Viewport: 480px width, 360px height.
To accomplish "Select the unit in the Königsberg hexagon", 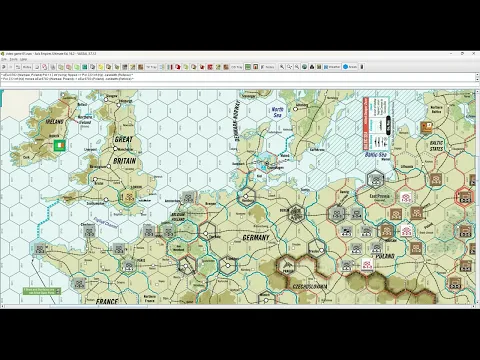I will tap(376, 180).
